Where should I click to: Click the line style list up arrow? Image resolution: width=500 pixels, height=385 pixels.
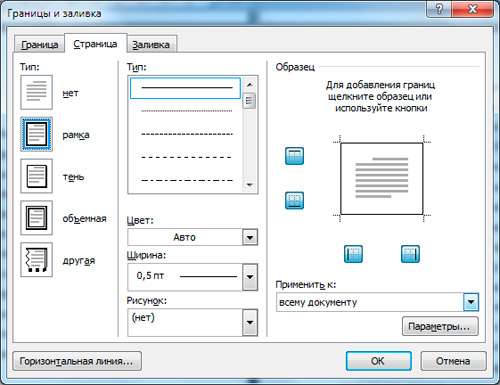click(250, 85)
